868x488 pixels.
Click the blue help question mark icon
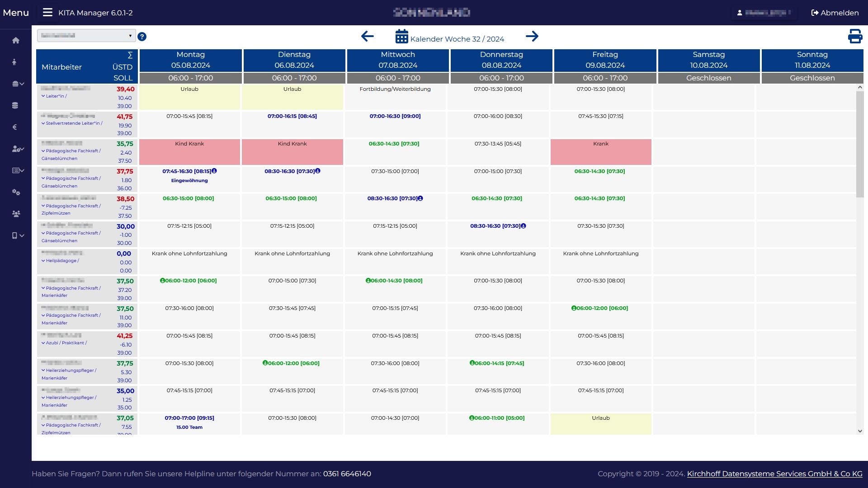pyautogui.click(x=142, y=37)
